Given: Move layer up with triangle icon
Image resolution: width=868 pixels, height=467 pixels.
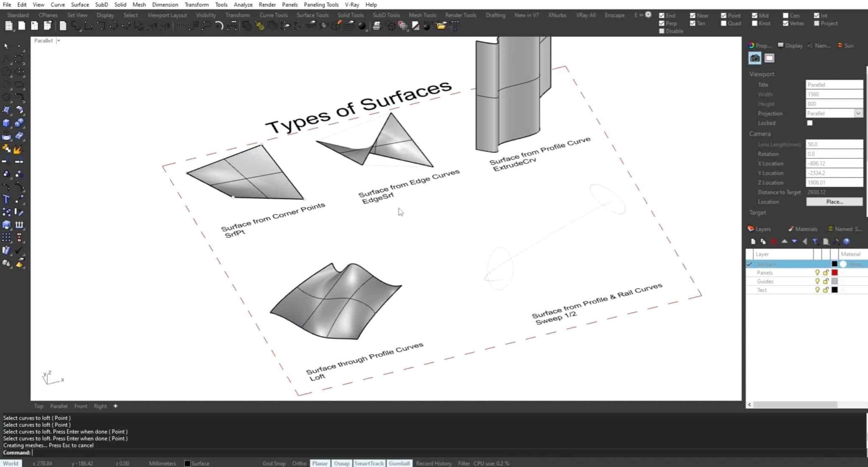Looking at the screenshot, I should pos(784,241).
